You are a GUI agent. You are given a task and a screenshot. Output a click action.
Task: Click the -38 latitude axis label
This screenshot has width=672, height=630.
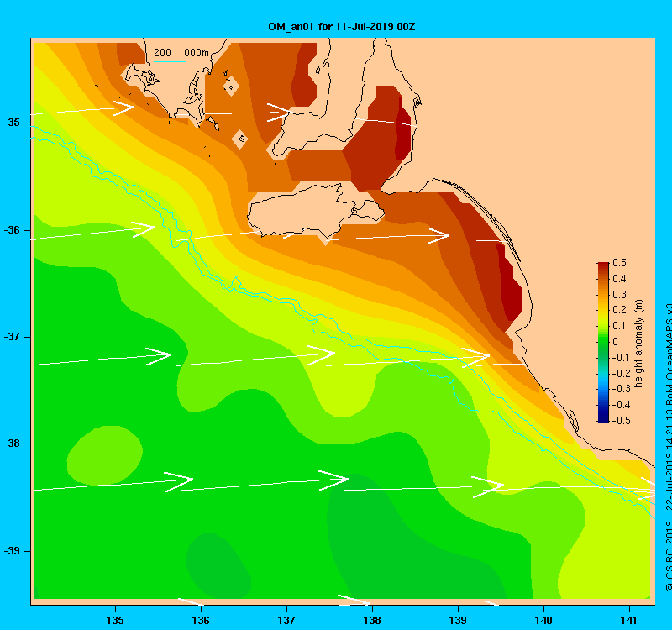(x=12, y=444)
